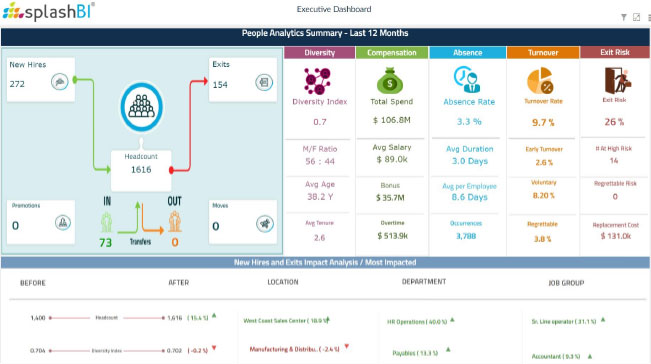Click the People Analytics Summary title bar
Viewport: 651px width, 364px height.
326,37
